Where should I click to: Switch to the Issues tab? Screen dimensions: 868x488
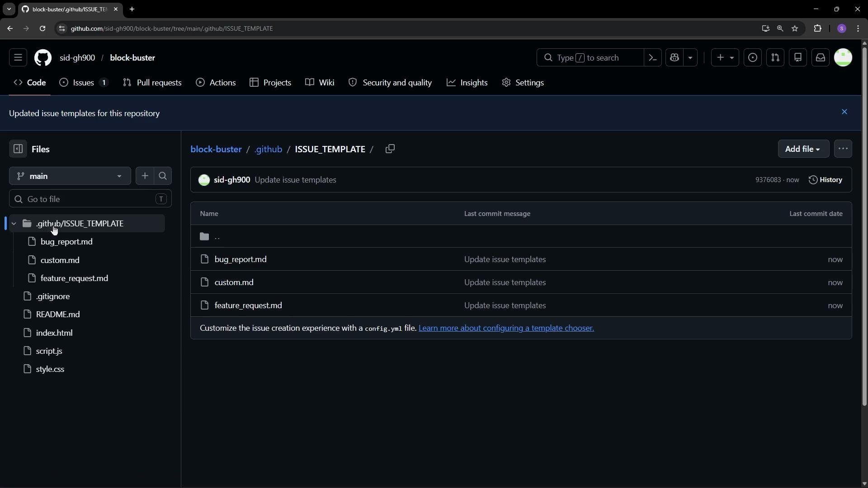click(x=84, y=83)
